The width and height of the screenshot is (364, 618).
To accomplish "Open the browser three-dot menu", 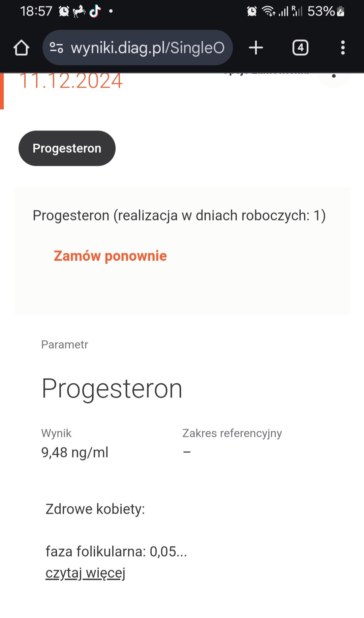I will click(343, 48).
